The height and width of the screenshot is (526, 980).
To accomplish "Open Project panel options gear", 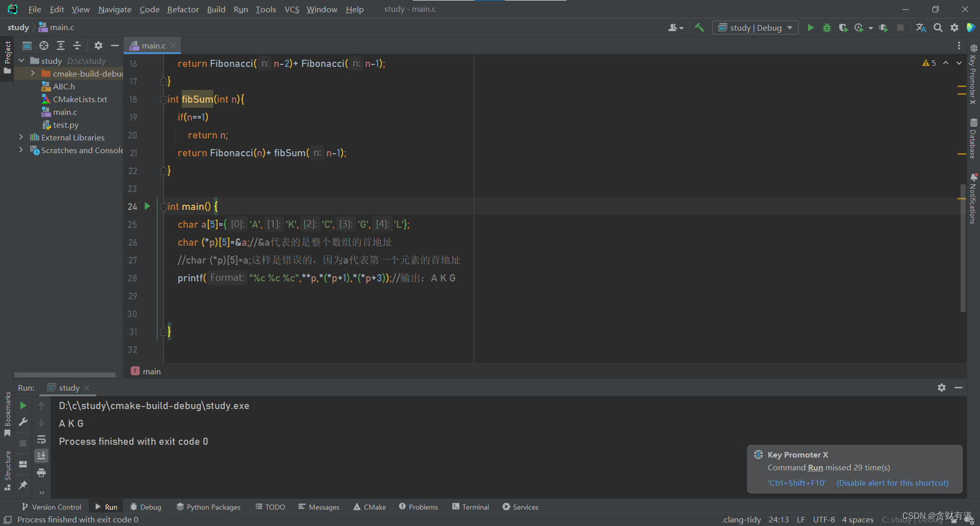I will point(99,45).
